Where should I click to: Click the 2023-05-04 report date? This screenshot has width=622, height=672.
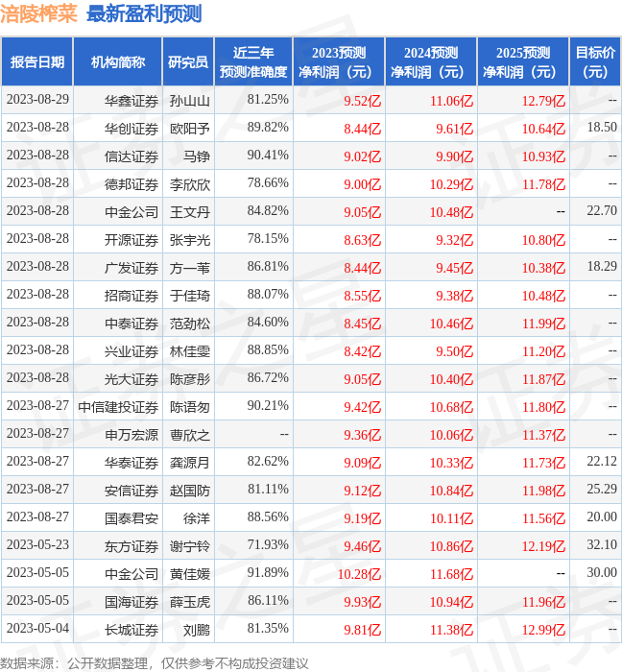pos(37,628)
